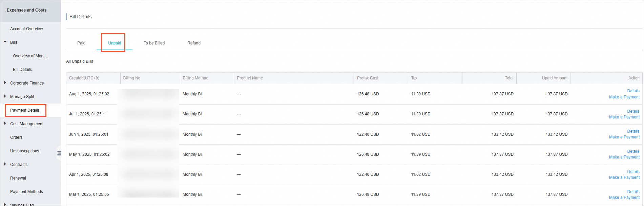The image size is (644, 206).
Task: View Details for Aug 1, 2025 bill
Action: pyautogui.click(x=633, y=91)
